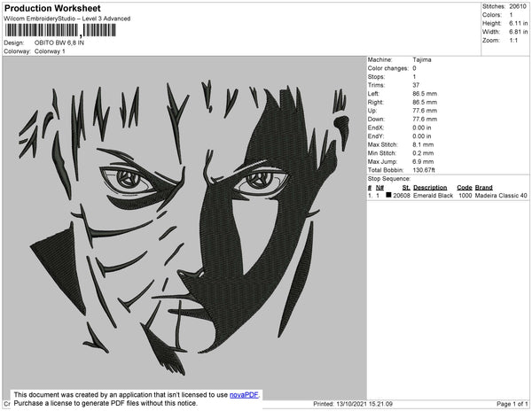The height and width of the screenshot is (411, 532).
Task: Click the Obito embroidery design preview
Action: [x=184, y=228]
